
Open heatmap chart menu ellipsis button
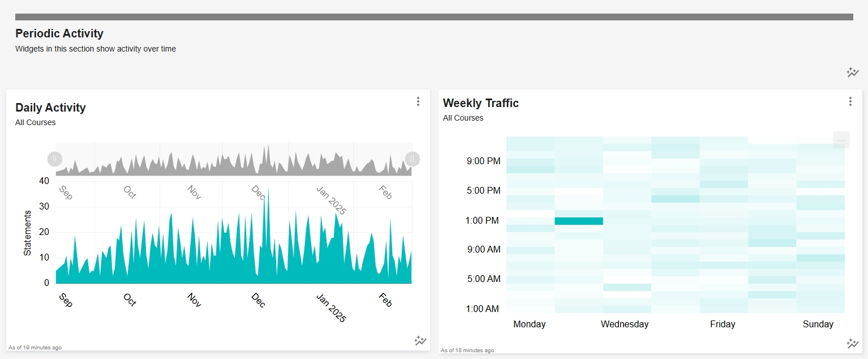click(841, 140)
